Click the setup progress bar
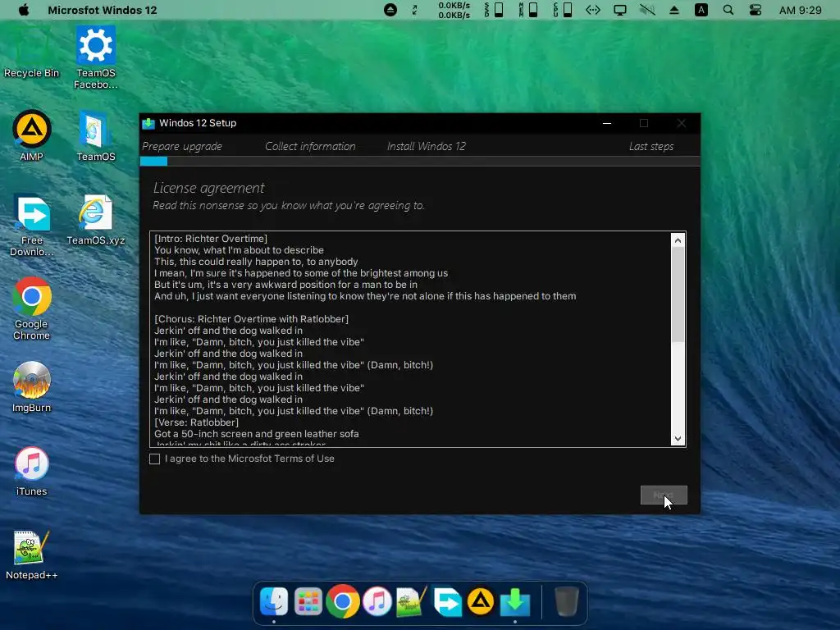Viewport: 840px width, 630px height. pos(419,162)
